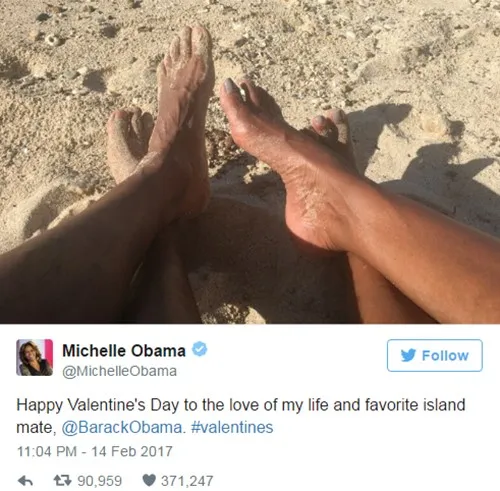This screenshot has width=500, height=491.
Task: Click the reply arrow icon
Action: click(x=25, y=481)
